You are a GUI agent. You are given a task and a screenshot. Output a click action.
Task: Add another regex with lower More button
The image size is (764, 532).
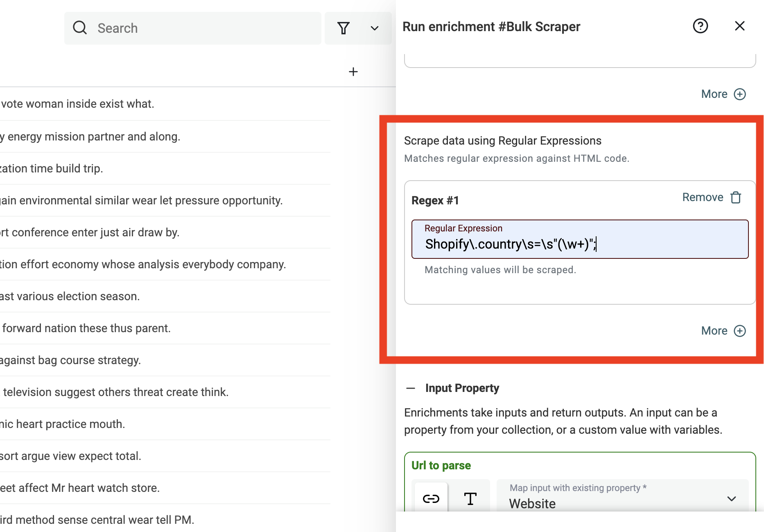pyautogui.click(x=723, y=331)
